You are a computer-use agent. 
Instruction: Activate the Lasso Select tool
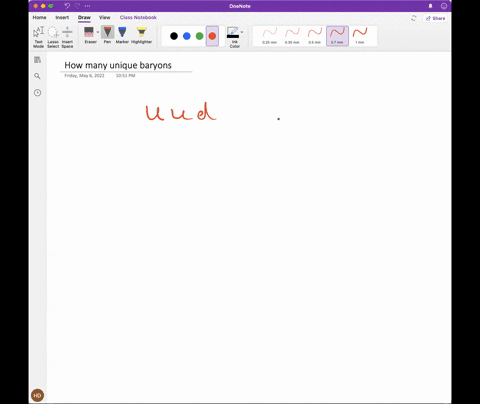click(53, 37)
